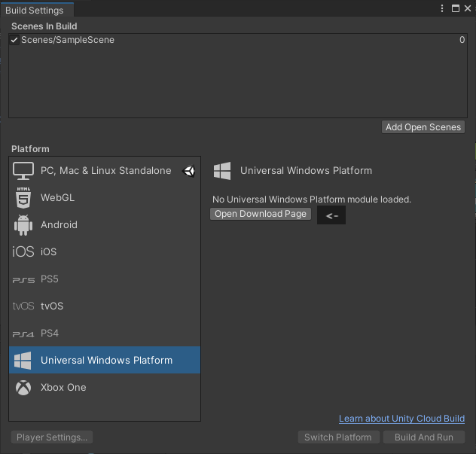Select the tvOS platform row

click(105, 306)
